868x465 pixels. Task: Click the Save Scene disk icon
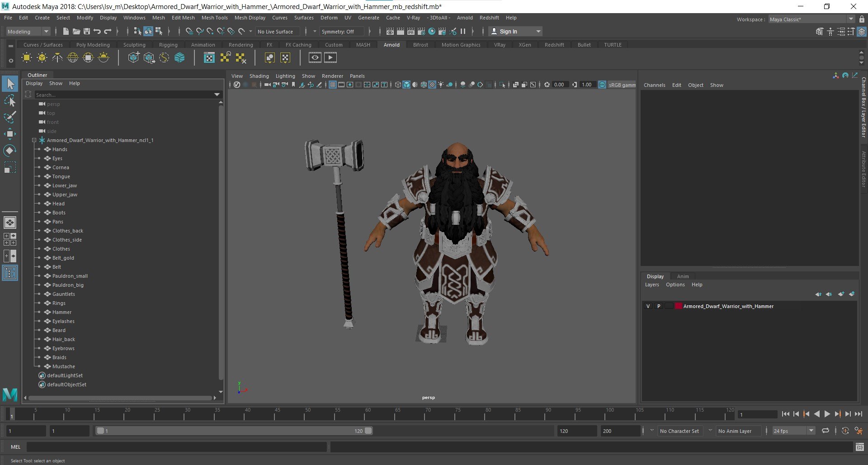[87, 31]
